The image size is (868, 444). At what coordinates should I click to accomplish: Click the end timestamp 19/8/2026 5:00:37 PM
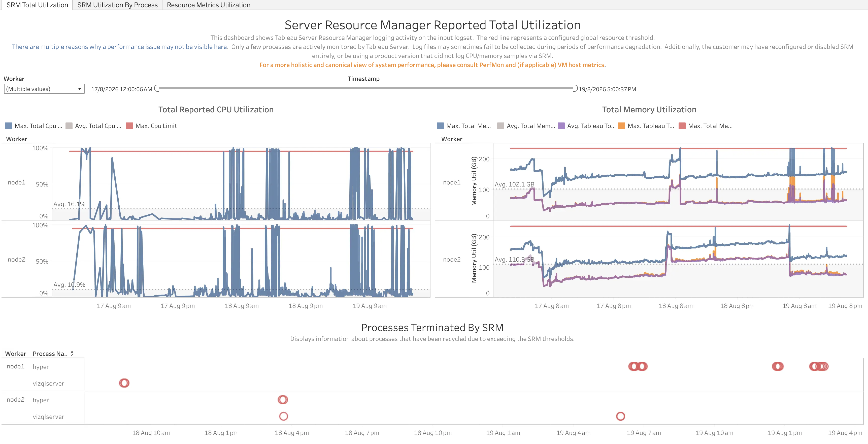coord(607,89)
